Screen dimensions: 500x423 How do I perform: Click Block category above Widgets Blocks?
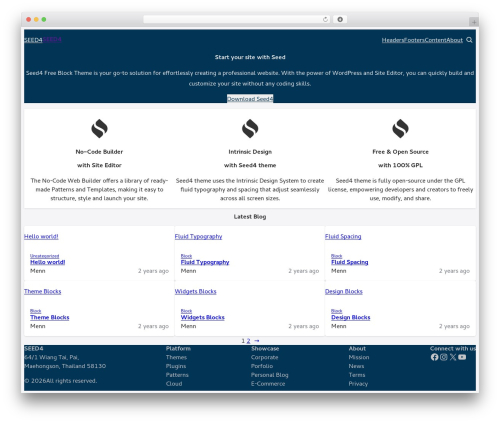coord(186,311)
